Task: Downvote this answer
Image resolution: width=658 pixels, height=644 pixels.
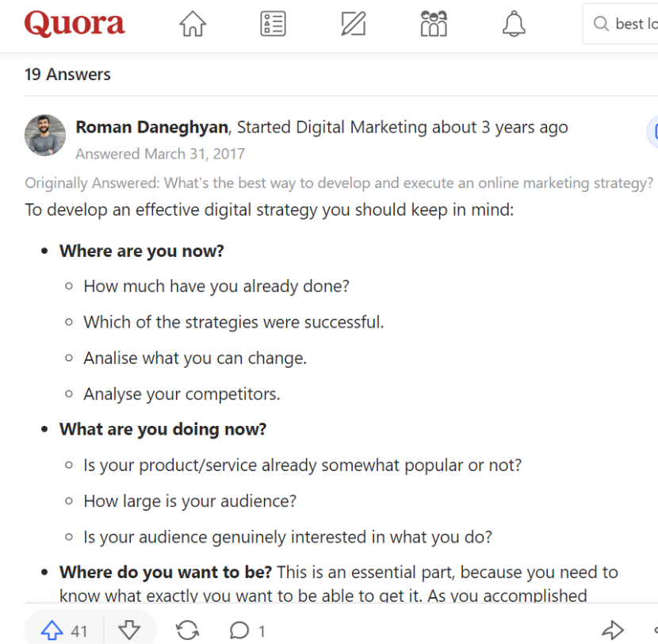Action: click(x=129, y=631)
